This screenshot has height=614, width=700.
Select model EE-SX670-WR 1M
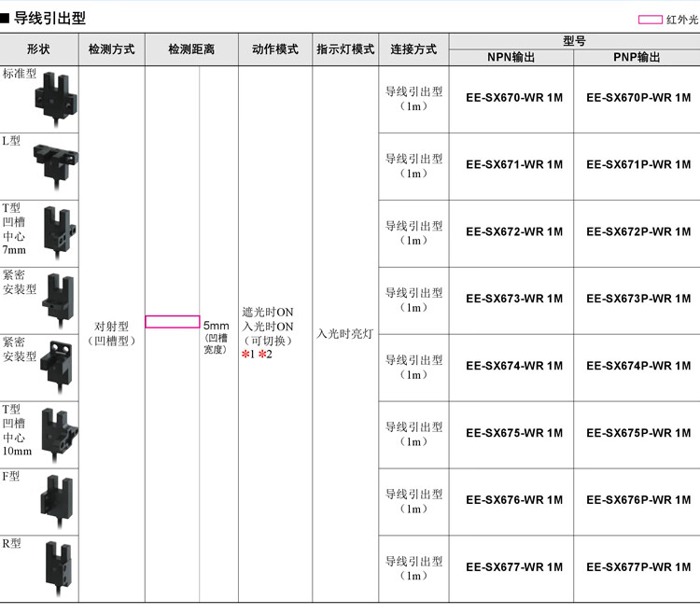(x=514, y=98)
